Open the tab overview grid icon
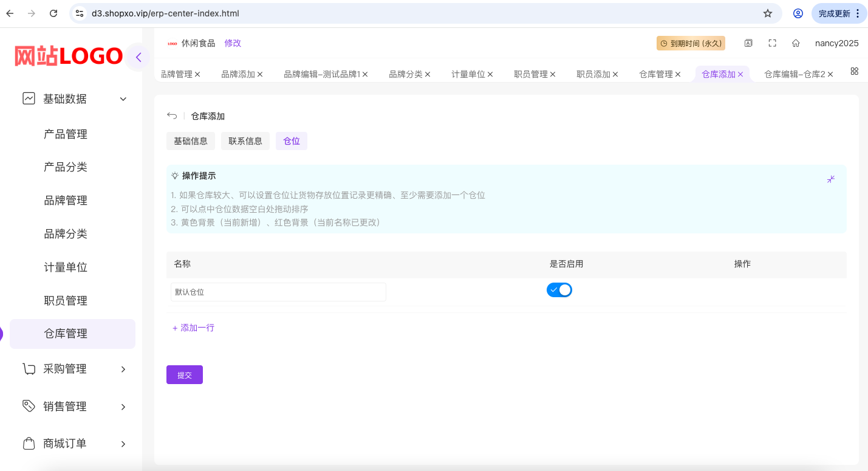This screenshot has height=471, width=868. 854,71
